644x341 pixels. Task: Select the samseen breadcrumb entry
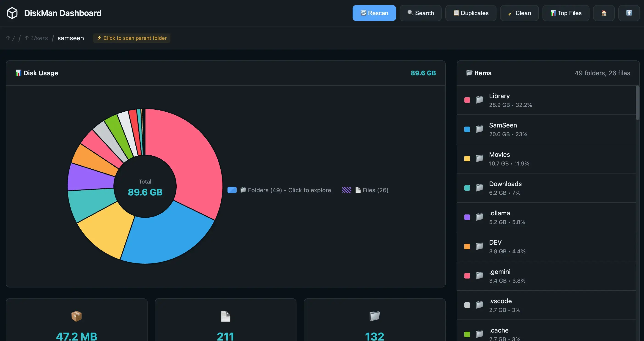click(71, 38)
